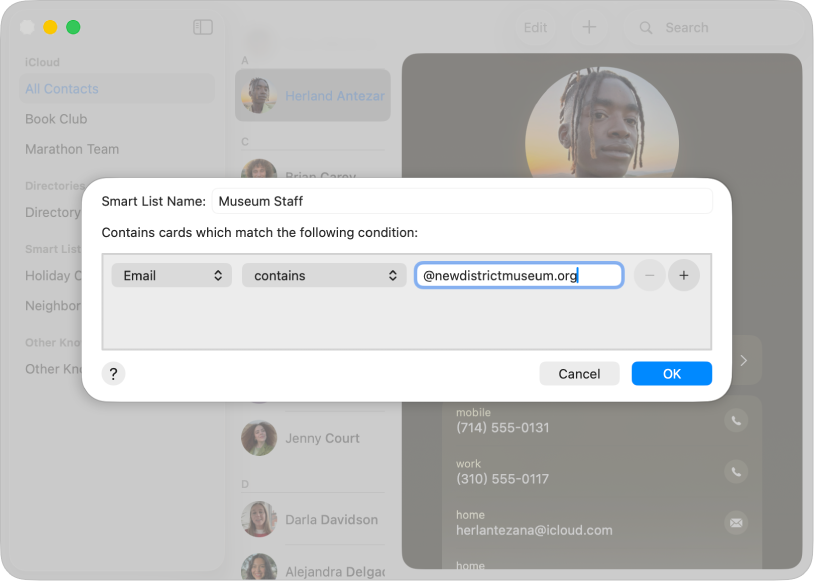Call the mobile number via its phone icon
814x584 pixels.
click(736, 420)
